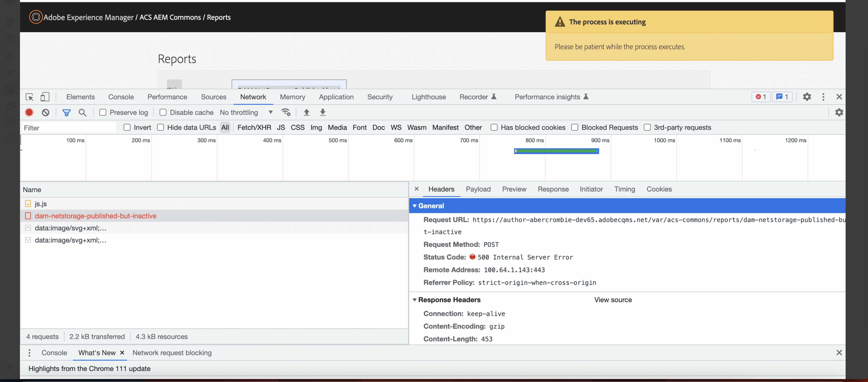Open network conditions wifi icon

point(286,112)
